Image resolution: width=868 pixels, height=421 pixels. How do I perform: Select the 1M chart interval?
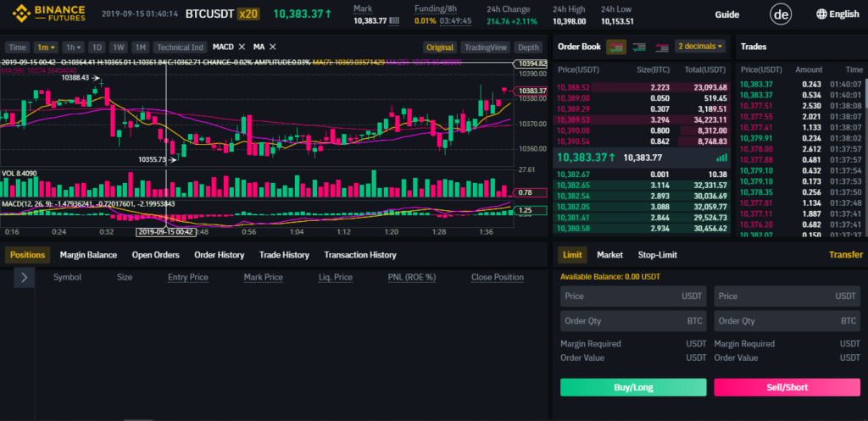coord(140,47)
